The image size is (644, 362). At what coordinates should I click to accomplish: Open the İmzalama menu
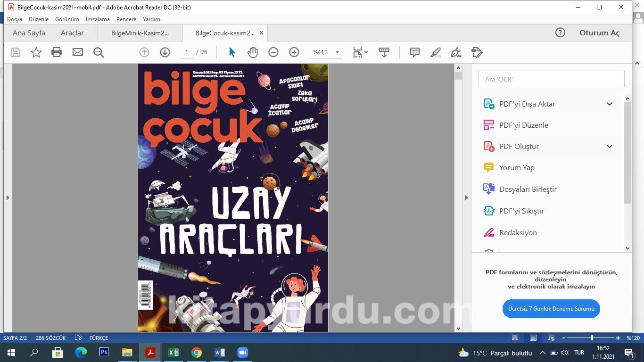point(98,19)
